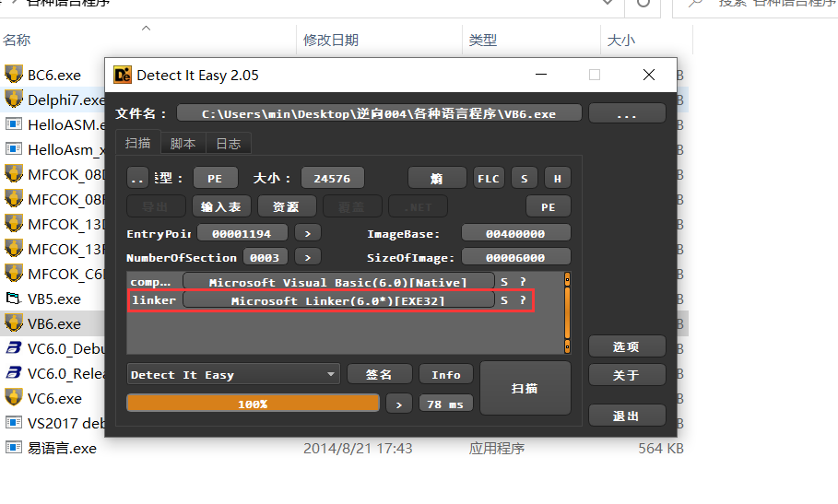Open the 选项 options button

click(627, 346)
